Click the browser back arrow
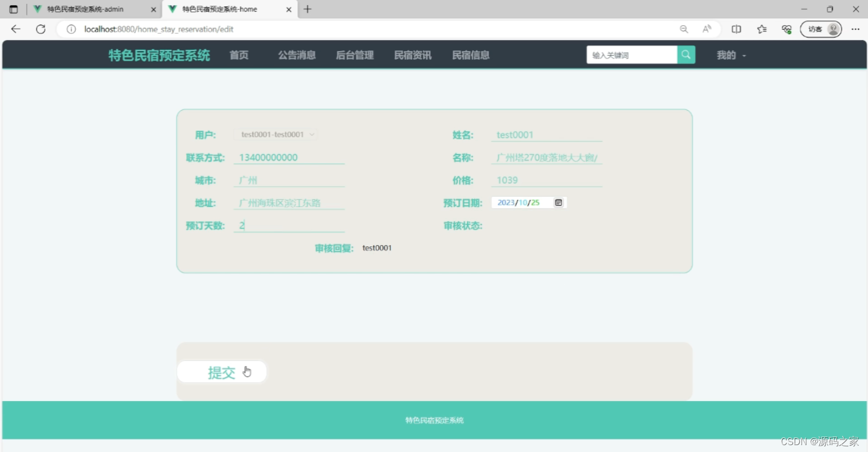Screen dimensions: 868x452 (15, 29)
